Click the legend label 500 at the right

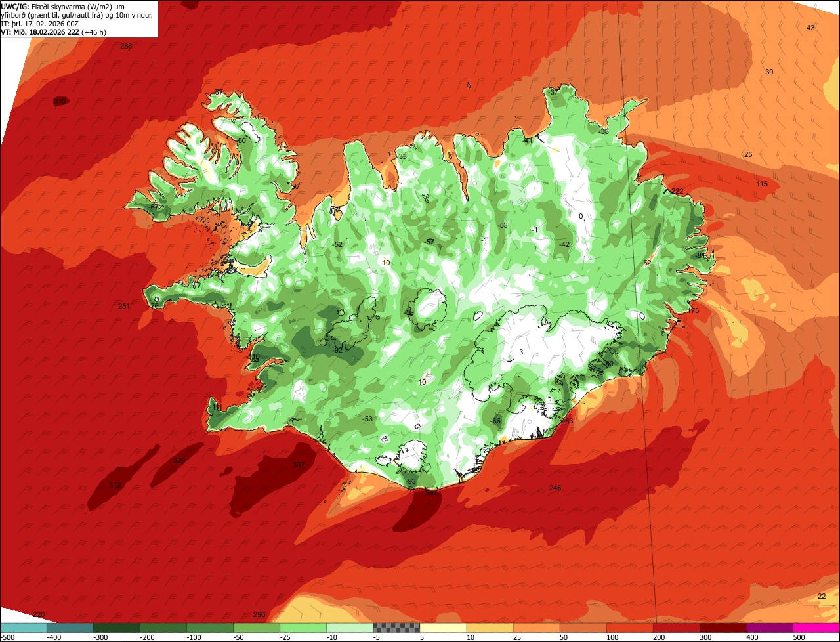pyautogui.click(x=799, y=637)
